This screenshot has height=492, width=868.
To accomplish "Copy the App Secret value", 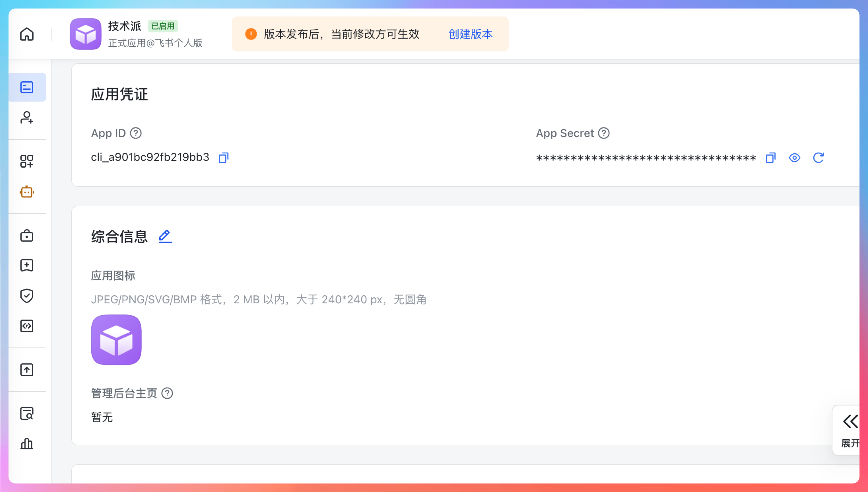I will pos(771,158).
